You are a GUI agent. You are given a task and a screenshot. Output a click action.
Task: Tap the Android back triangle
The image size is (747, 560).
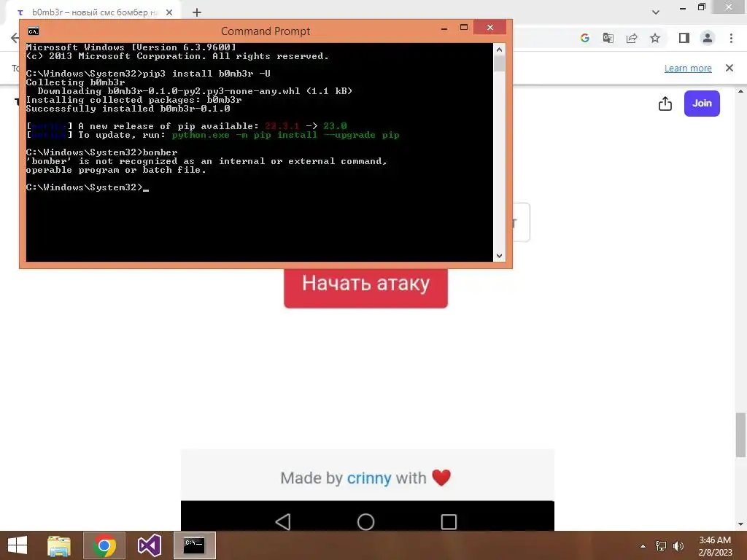(x=283, y=522)
